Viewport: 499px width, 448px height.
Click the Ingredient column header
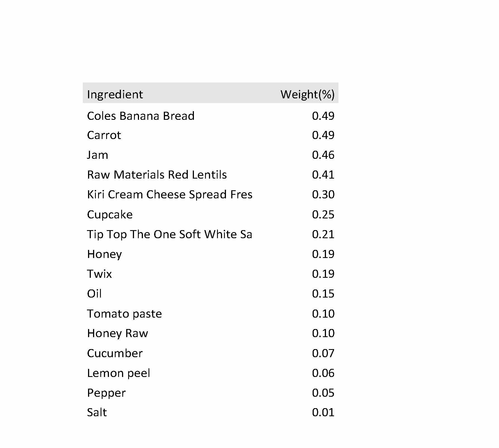115,94
